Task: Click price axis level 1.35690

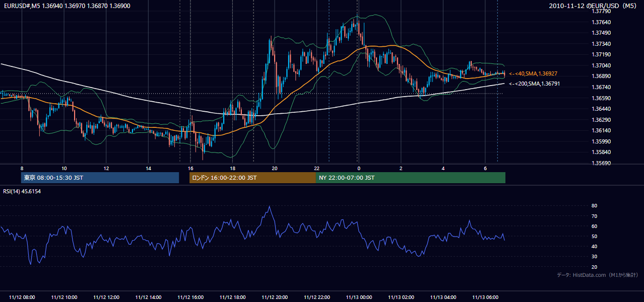Action: tap(602, 163)
